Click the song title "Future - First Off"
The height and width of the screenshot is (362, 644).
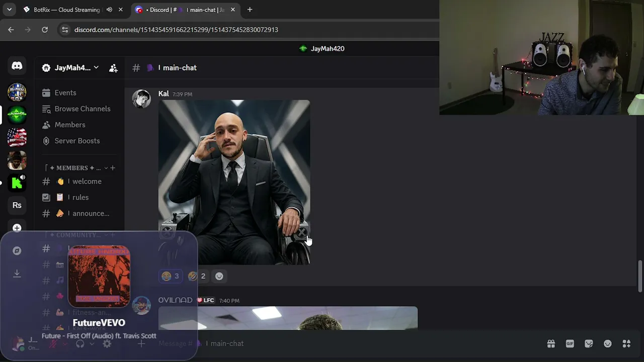(99, 336)
